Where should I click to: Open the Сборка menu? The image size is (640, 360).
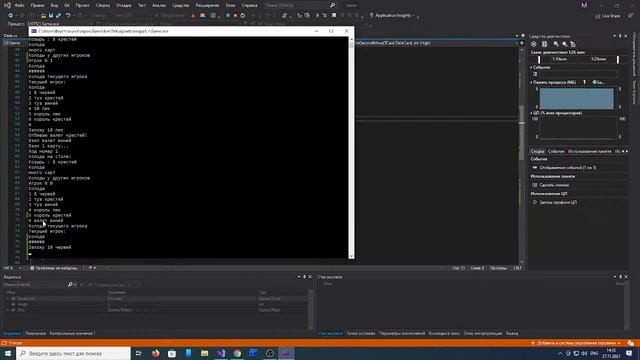(x=102, y=5)
